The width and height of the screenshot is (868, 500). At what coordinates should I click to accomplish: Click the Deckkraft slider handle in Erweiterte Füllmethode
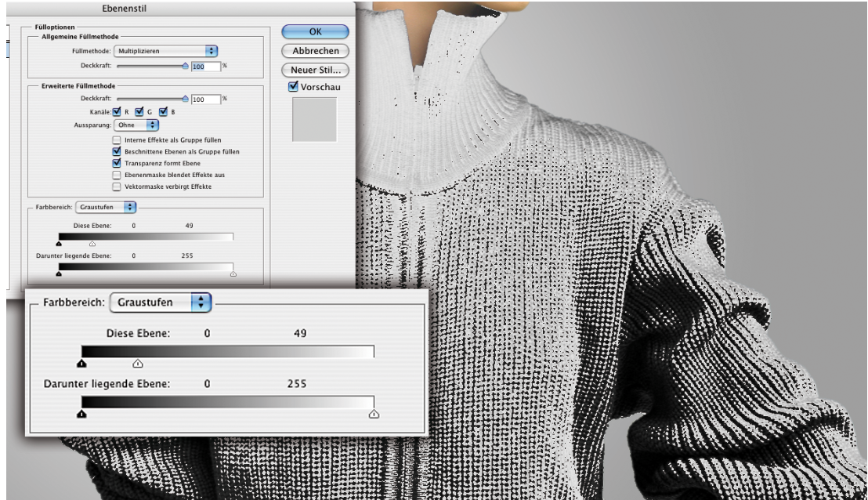coord(186,99)
